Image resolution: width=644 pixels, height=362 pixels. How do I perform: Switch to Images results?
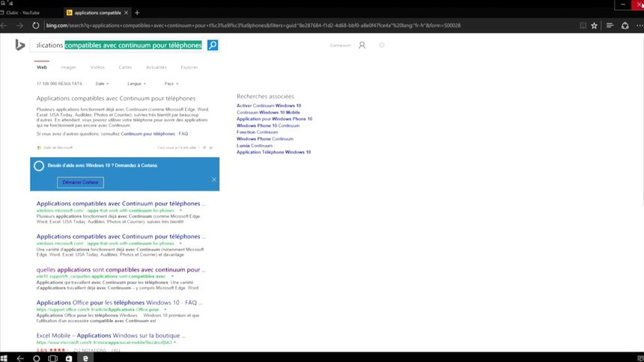click(x=69, y=67)
